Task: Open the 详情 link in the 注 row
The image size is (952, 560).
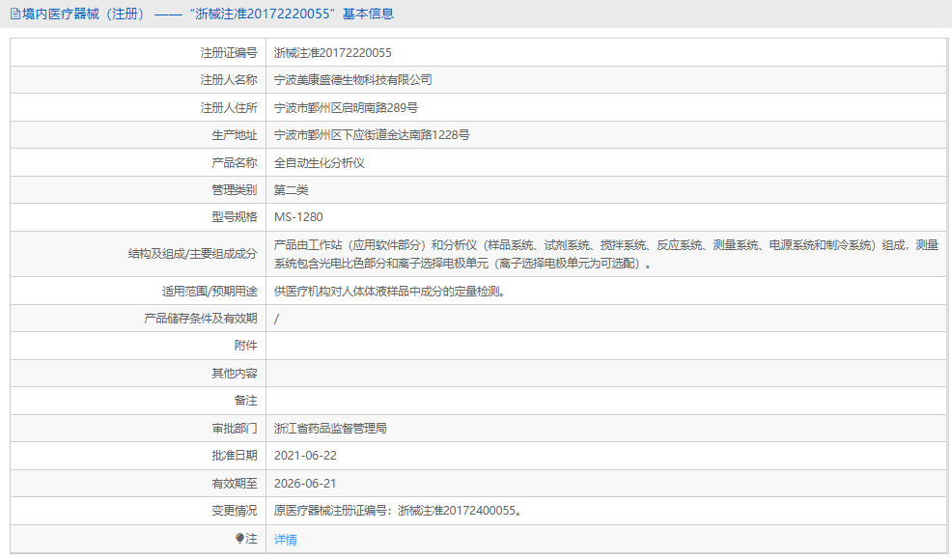Action: pyautogui.click(x=286, y=540)
